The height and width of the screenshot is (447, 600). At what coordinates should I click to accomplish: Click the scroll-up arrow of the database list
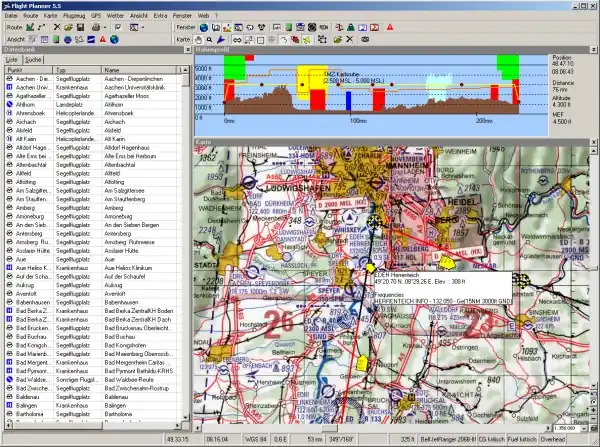185,70
